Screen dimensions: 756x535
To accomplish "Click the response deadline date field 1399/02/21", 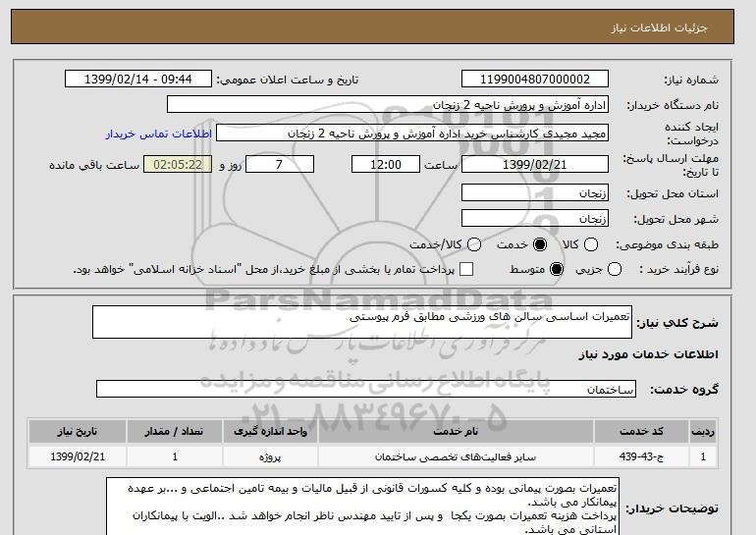I will point(535,164).
